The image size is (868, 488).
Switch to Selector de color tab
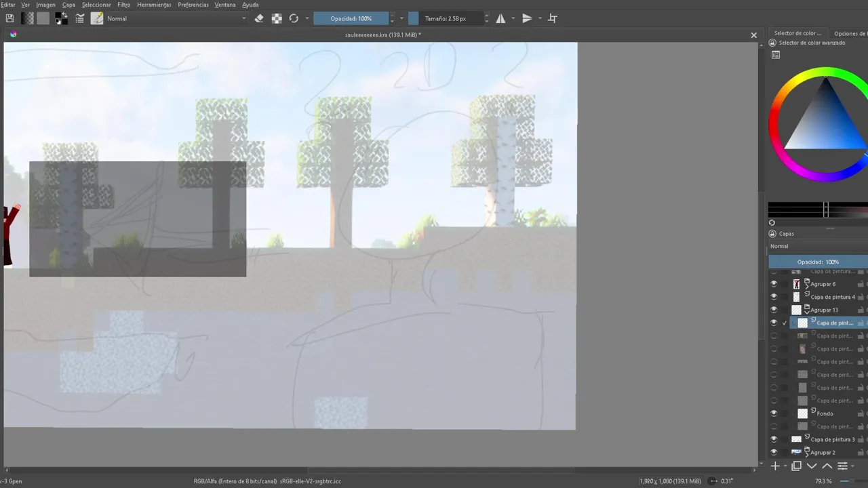click(797, 33)
